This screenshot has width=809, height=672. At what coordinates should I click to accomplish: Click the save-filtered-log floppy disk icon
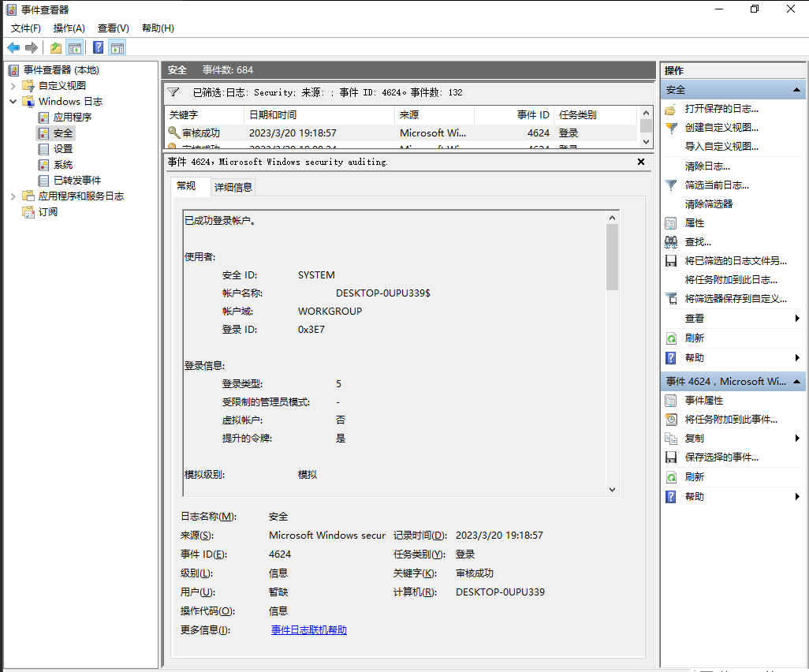click(671, 261)
